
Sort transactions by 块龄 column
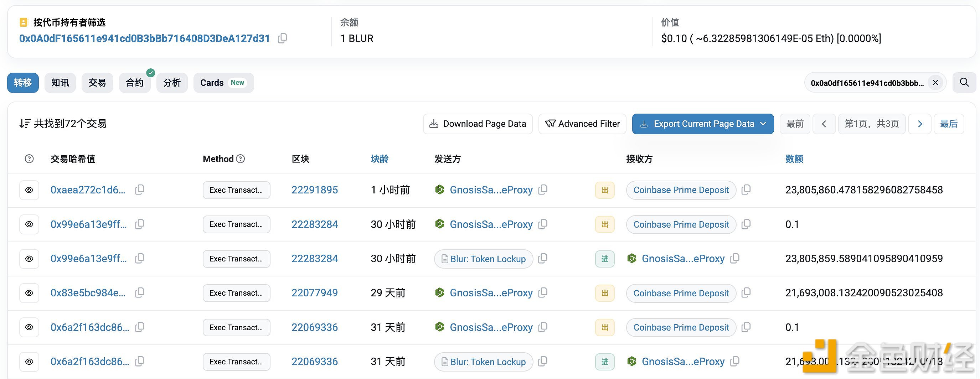[379, 159]
